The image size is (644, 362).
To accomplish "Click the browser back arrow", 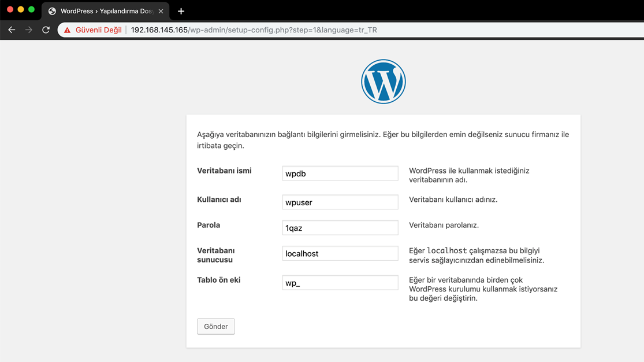I will 12,30.
